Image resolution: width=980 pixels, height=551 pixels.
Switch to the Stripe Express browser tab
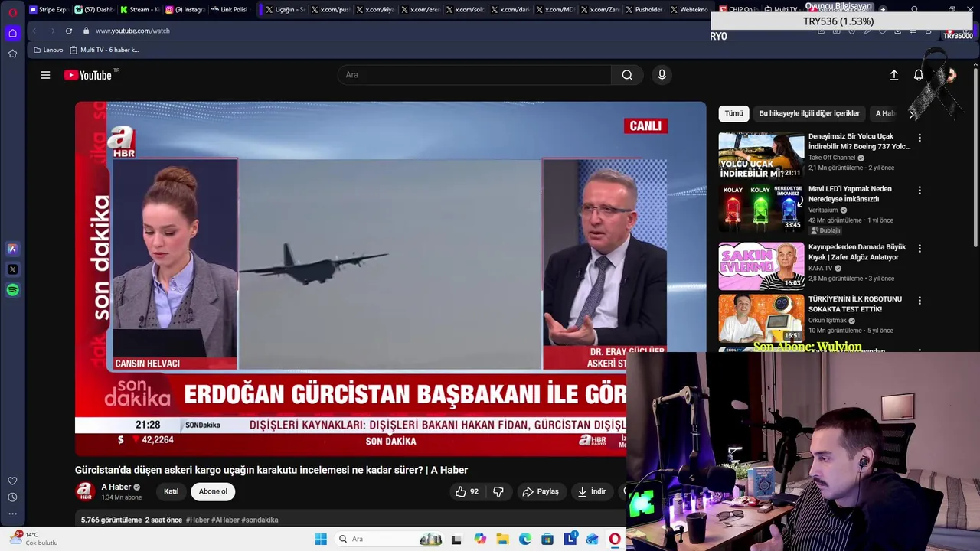(49, 10)
